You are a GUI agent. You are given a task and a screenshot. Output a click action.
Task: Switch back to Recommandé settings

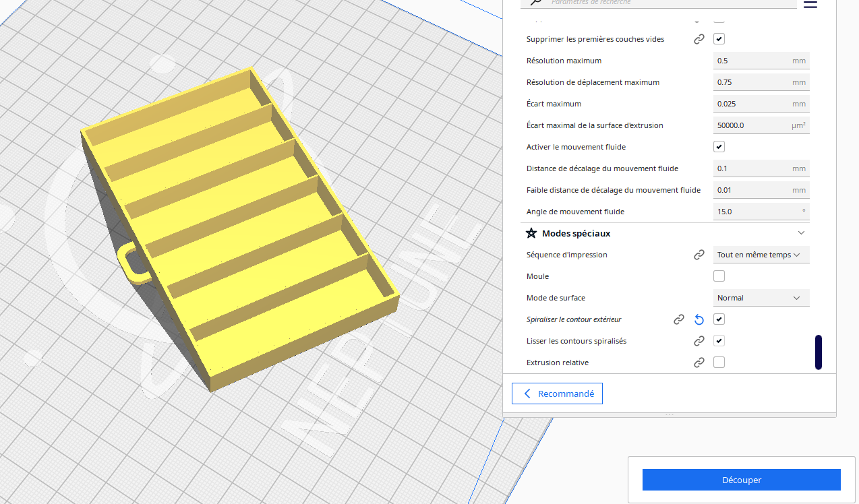pyautogui.click(x=557, y=393)
